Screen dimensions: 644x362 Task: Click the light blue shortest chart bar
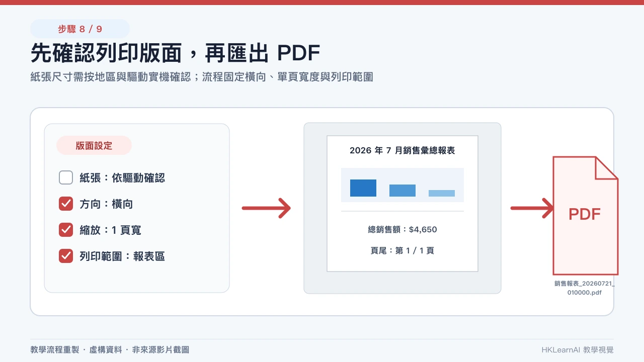(442, 193)
